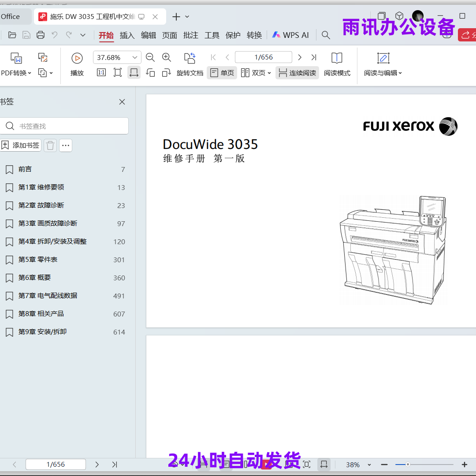Open bookmark 第5章 零件表

pos(65,260)
